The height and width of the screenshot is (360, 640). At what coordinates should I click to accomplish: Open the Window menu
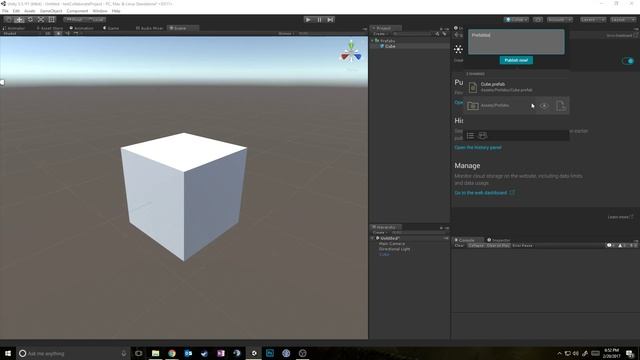(x=100, y=11)
